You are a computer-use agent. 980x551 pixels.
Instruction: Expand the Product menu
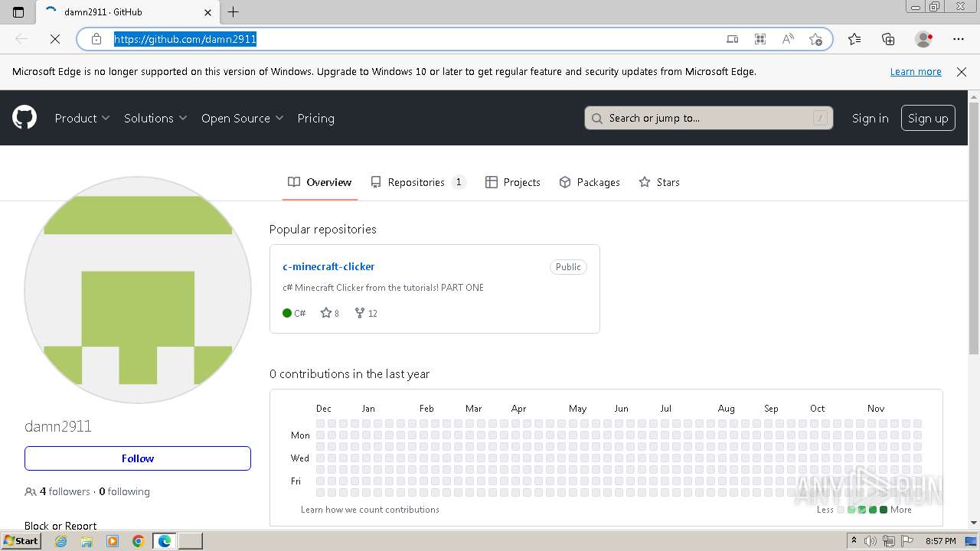83,118
